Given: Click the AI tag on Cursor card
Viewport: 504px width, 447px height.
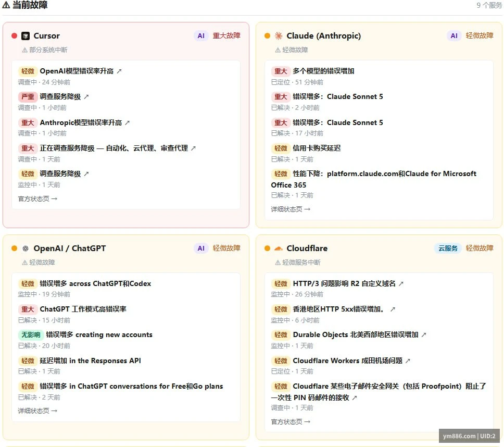Looking at the screenshot, I should [x=201, y=36].
